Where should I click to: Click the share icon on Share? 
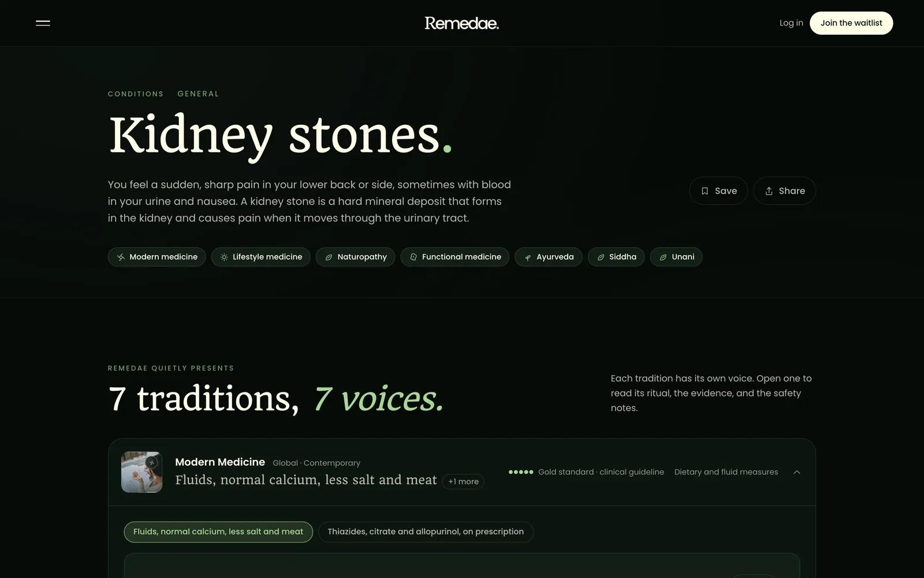click(769, 191)
